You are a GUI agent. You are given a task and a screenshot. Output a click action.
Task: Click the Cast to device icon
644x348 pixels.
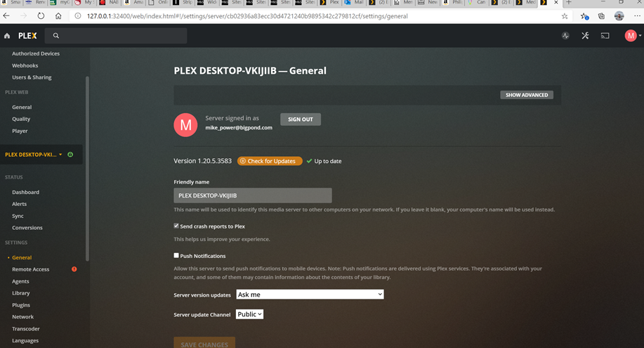point(605,36)
